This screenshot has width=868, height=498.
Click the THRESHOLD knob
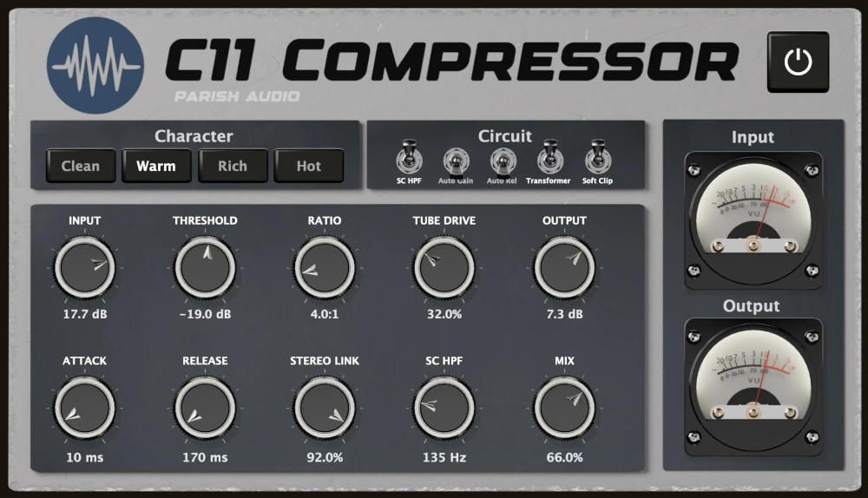[205, 268]
